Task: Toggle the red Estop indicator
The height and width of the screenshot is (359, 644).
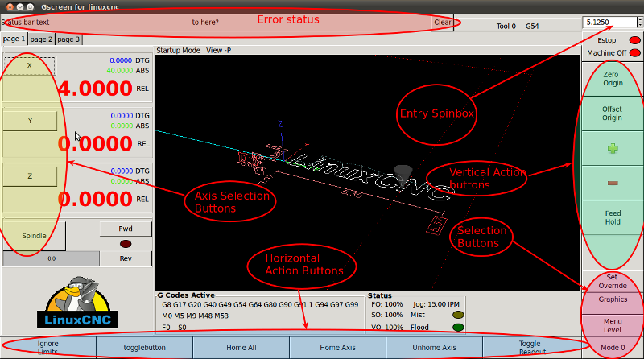Action: click(634, 40)
